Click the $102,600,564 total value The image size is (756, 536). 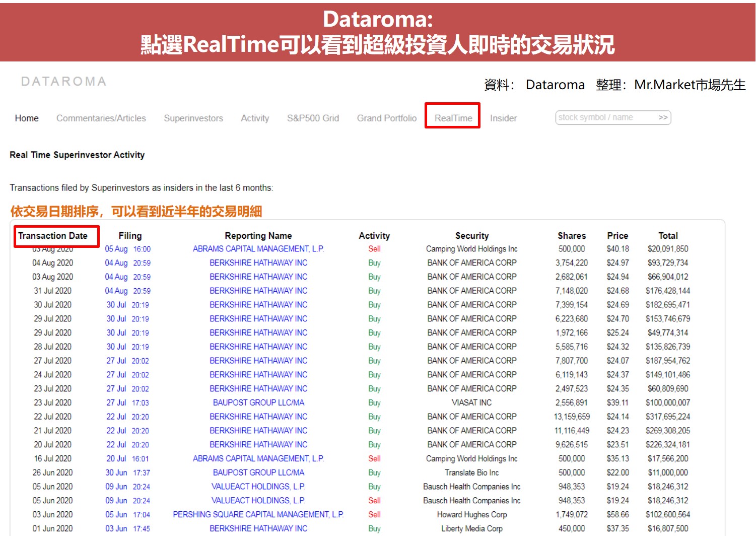point(668,514)
